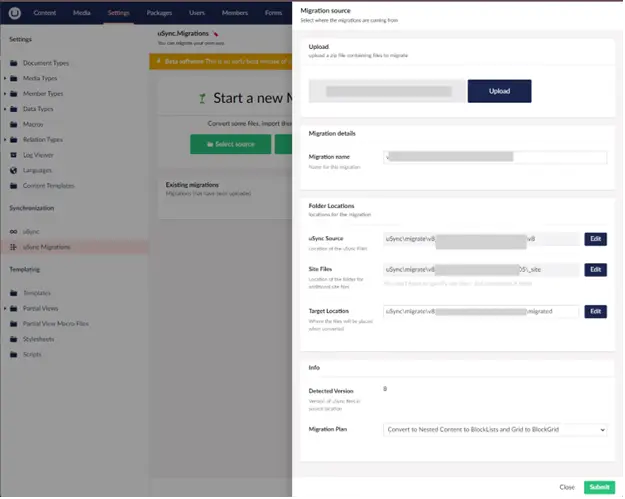Select Languages in the settings tree
625x499 pixels.
tap(37, 171)
